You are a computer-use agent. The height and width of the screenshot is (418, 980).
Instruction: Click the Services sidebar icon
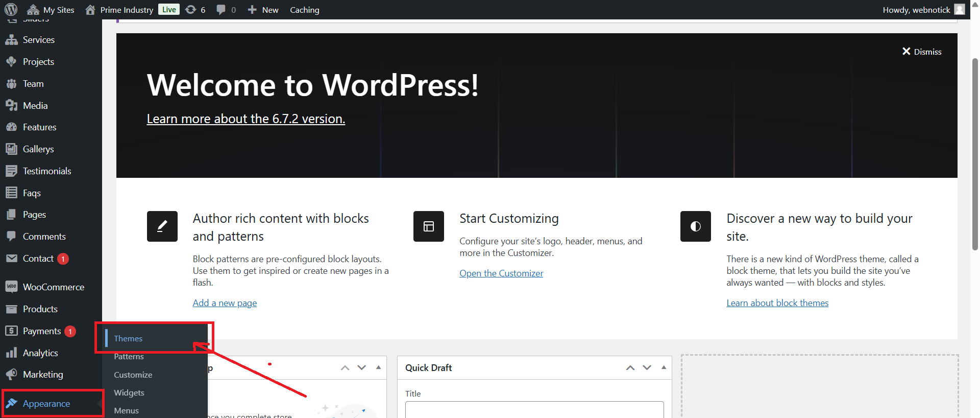[x=11, y=40]
